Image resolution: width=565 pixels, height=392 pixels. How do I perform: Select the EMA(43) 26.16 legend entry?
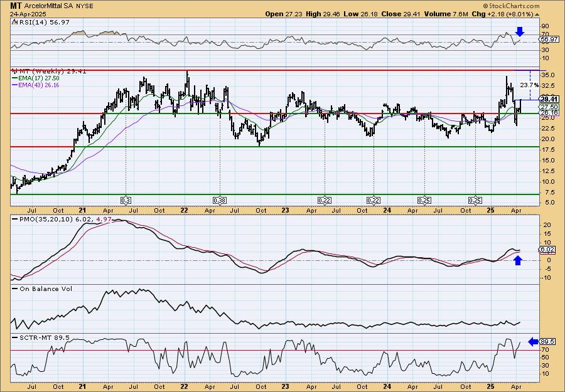click(x=36, y=85)
